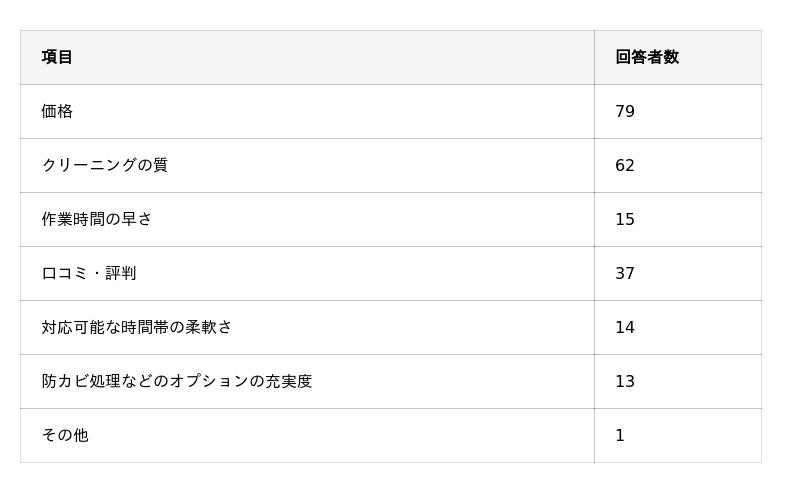The height and width of the screenshot is (493, 800).
Task: Click the value 14 respondent count
Action: 625,327
